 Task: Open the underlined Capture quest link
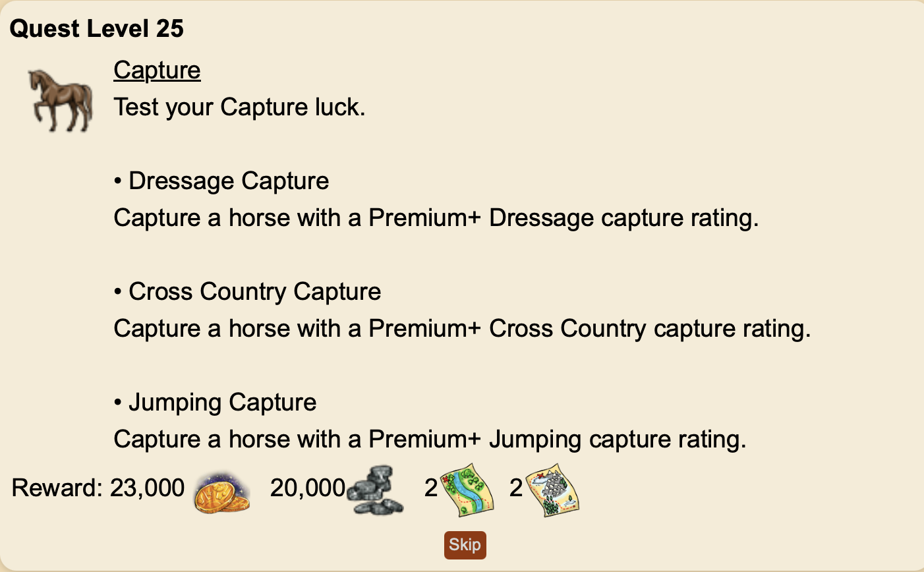click(157, 70)
